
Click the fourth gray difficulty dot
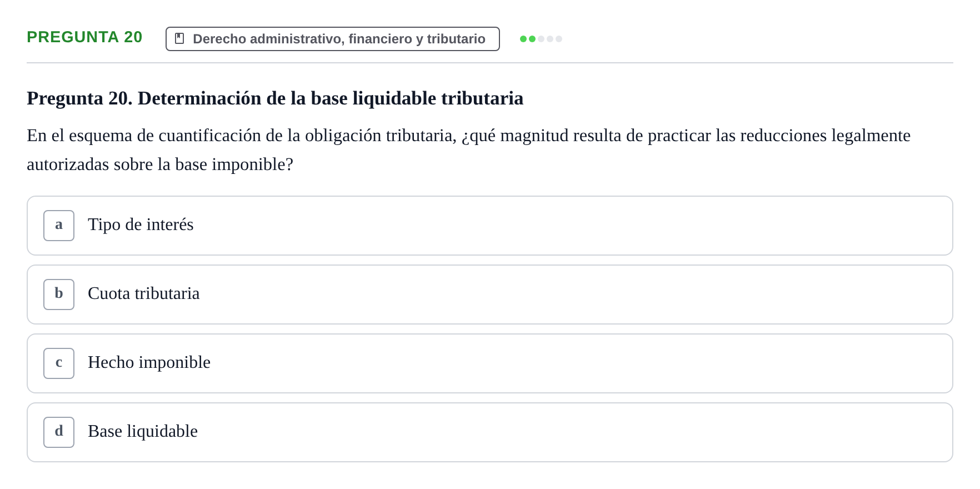550,39
